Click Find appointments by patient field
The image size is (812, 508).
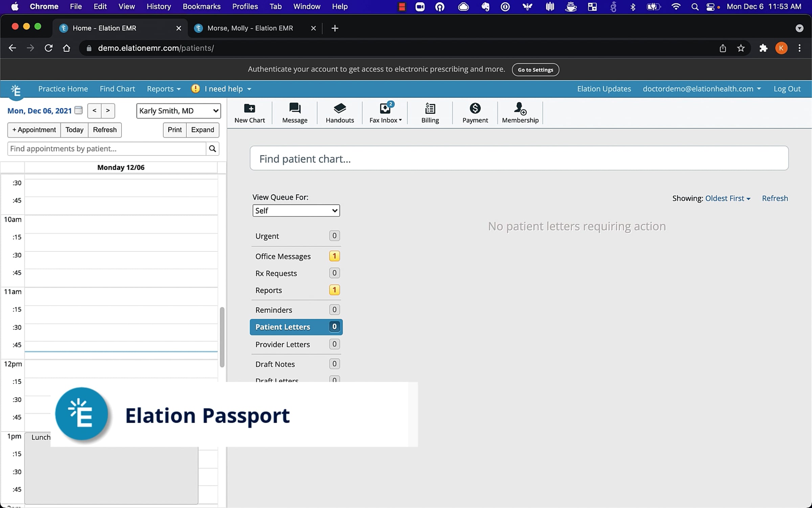click(107, 149)
